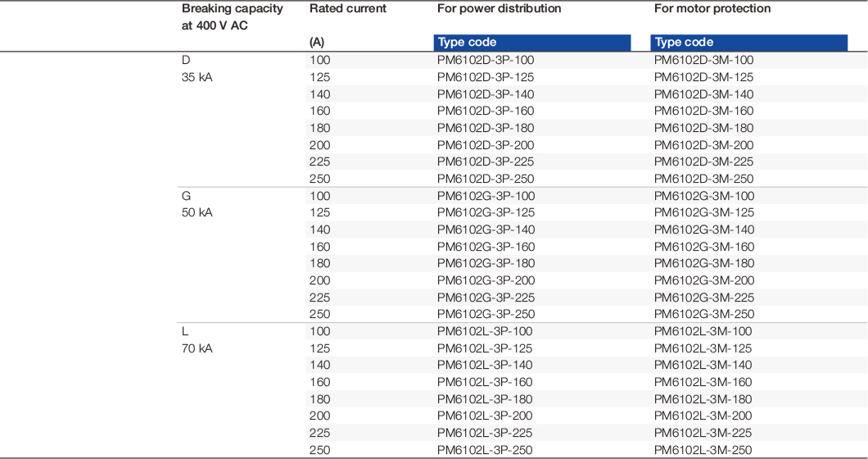Select the "Breaking capacity at 400 V AC" heading

point(233,16)
